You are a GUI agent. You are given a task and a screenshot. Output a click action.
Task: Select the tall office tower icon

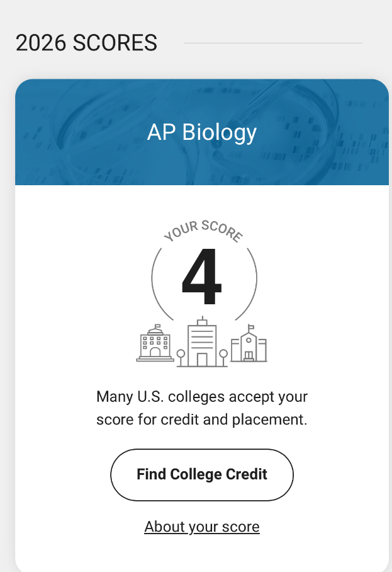pos(202,342)
